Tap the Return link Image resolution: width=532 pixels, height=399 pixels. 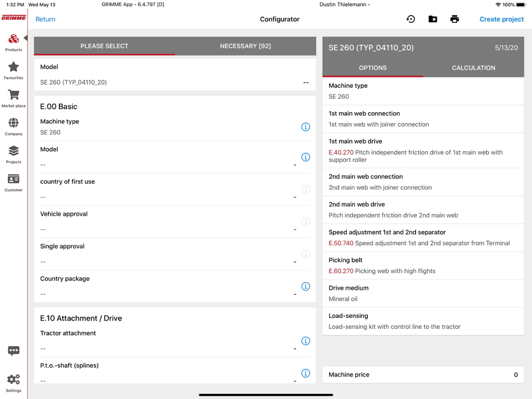pos(45,19)
